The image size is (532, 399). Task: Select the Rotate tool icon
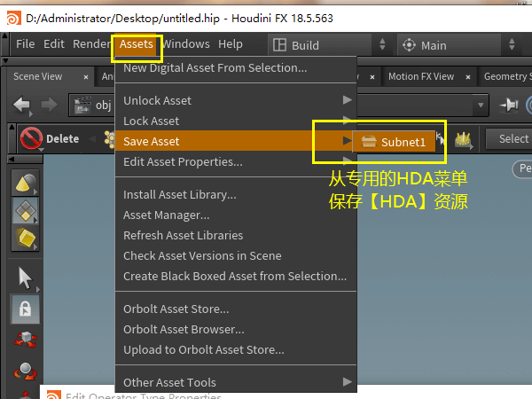tap(26, 372)
